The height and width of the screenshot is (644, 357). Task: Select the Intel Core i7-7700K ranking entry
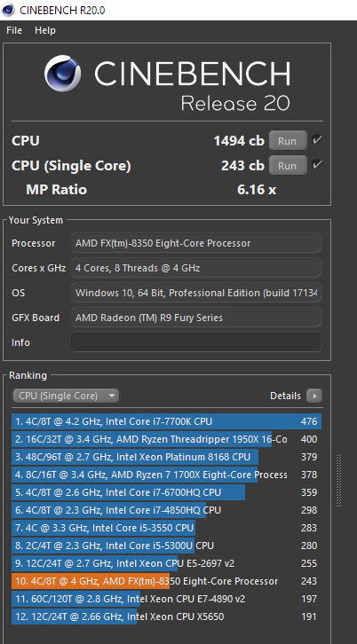[x=167, y=421]
